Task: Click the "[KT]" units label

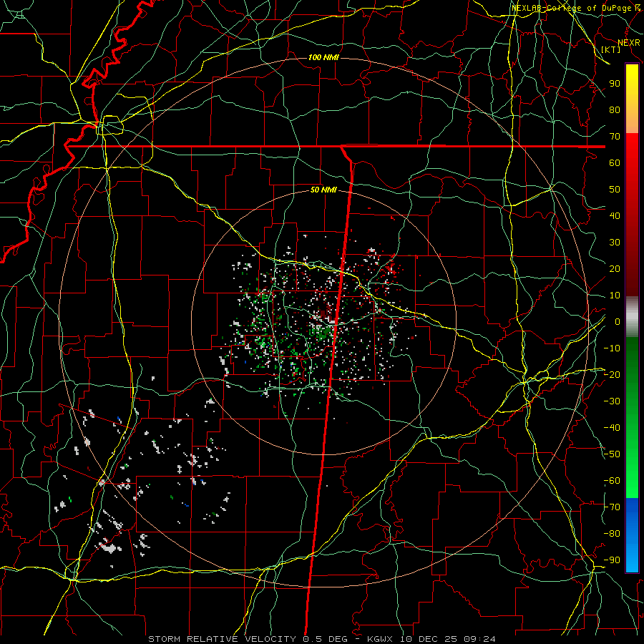Action: pos(611,49)
